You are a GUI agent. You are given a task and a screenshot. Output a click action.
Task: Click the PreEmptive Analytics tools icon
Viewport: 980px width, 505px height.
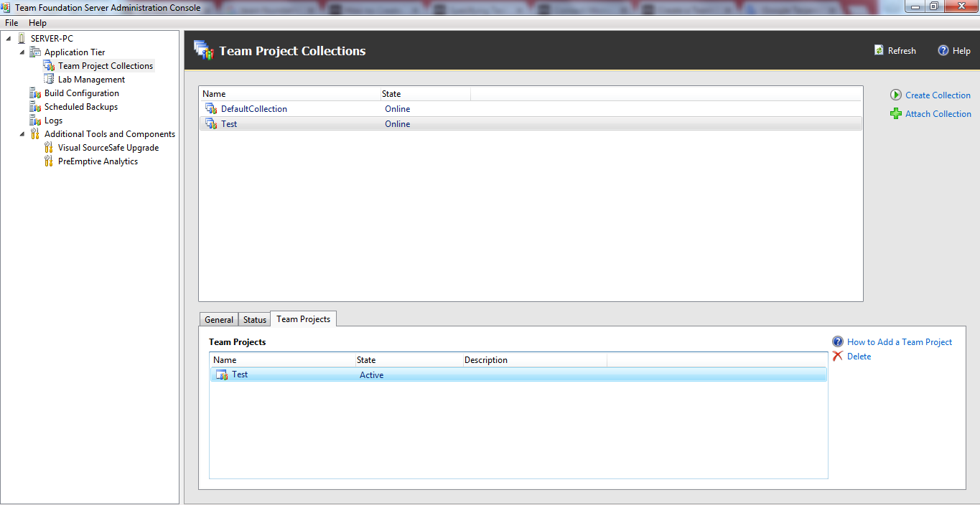point(49,161)
